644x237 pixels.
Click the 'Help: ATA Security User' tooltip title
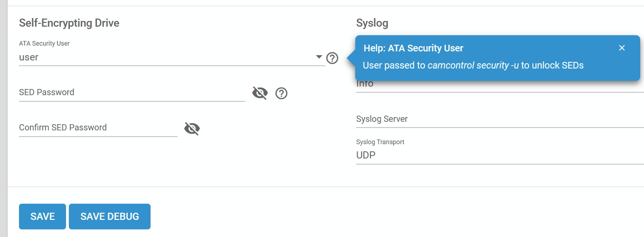[413, 48]
